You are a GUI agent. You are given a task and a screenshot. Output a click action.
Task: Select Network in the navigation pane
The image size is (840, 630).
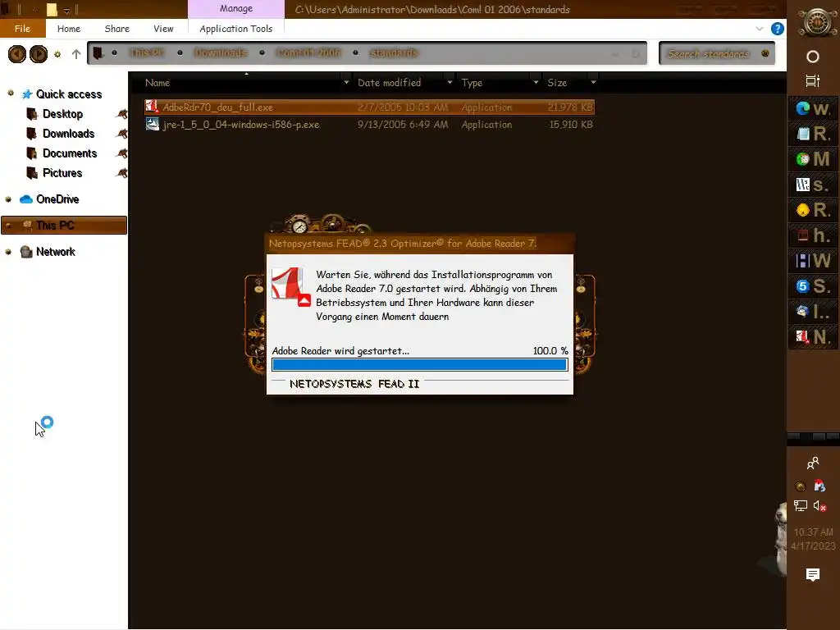(55, 252)
